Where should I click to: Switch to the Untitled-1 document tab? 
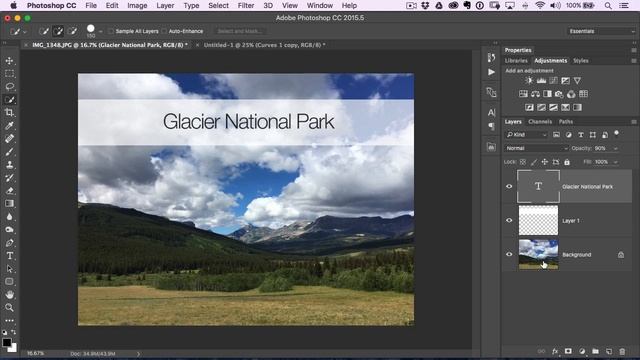click(x=264, y=45)
